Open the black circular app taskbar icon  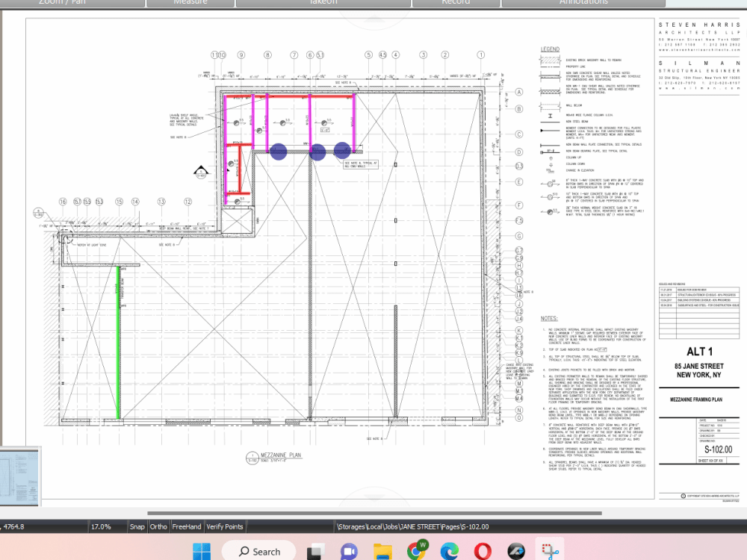coord(516,552)
